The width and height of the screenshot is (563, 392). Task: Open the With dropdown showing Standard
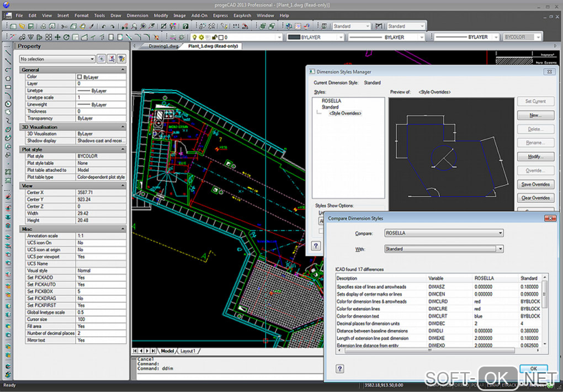click(444, 249)
